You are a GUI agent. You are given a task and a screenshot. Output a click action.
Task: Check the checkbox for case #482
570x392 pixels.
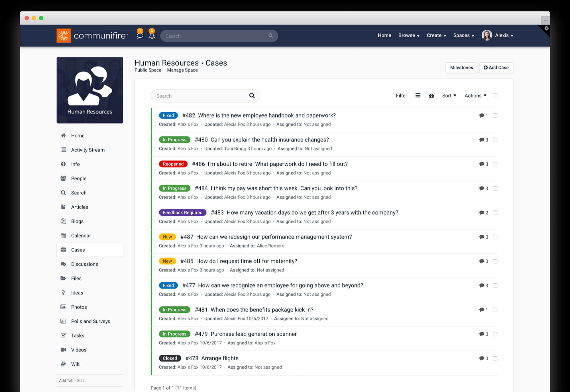click(x=495, y=115)
